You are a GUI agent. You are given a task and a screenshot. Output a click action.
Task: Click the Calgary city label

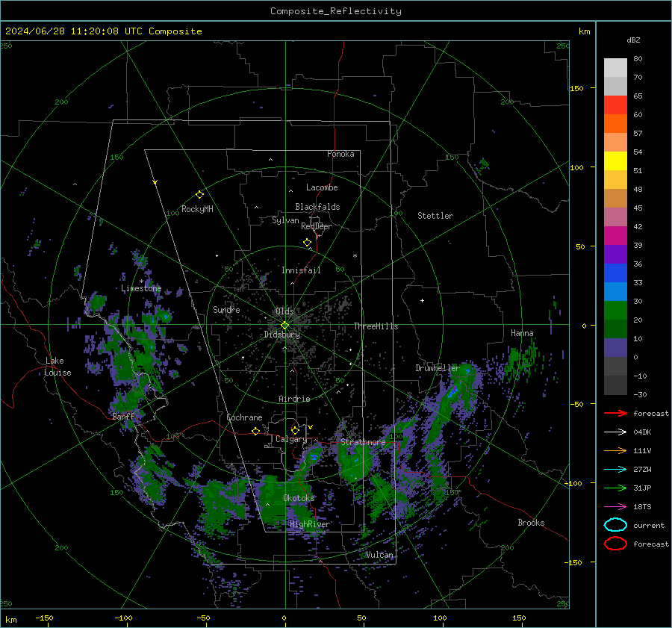coord(291,439)
